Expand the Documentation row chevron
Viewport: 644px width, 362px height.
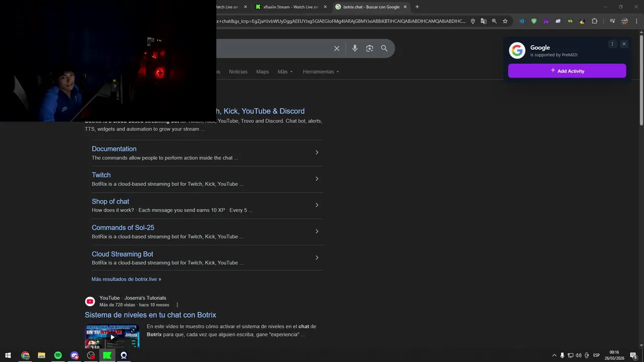316,152
